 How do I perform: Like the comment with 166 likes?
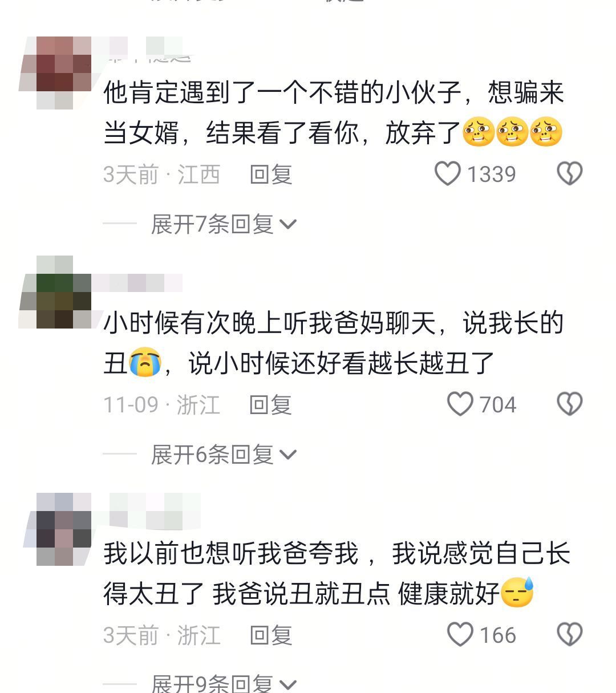tap(460, 635)
